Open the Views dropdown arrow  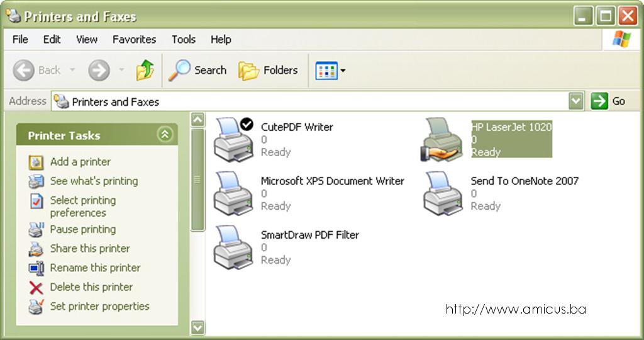343,71
